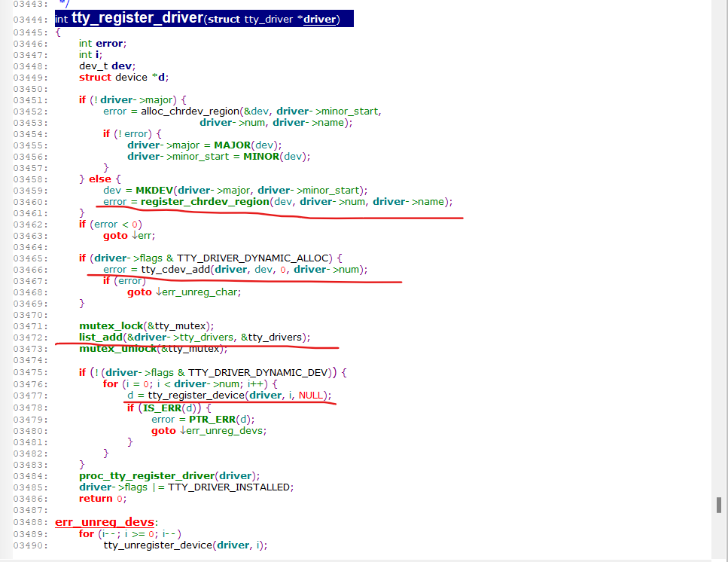Click the goto arrow before err on line 3463
Image resolution: width=728 pixels, height=562 pixels.
134,235
